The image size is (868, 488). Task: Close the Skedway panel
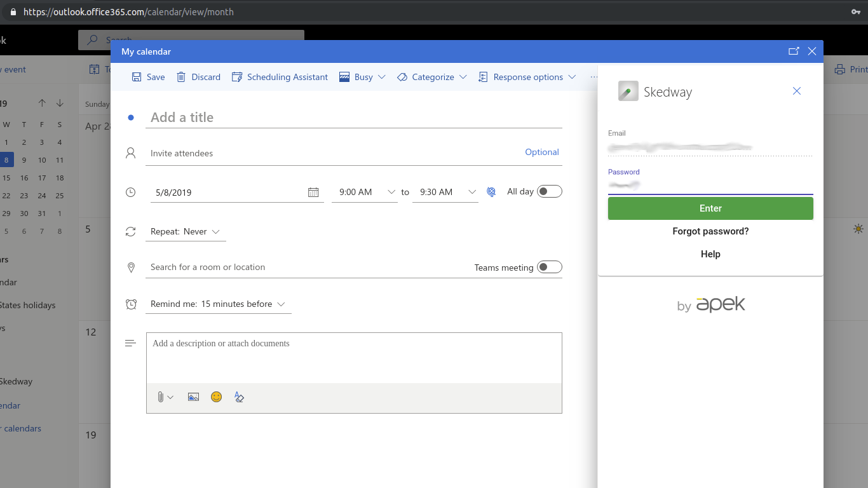(797, 91)
